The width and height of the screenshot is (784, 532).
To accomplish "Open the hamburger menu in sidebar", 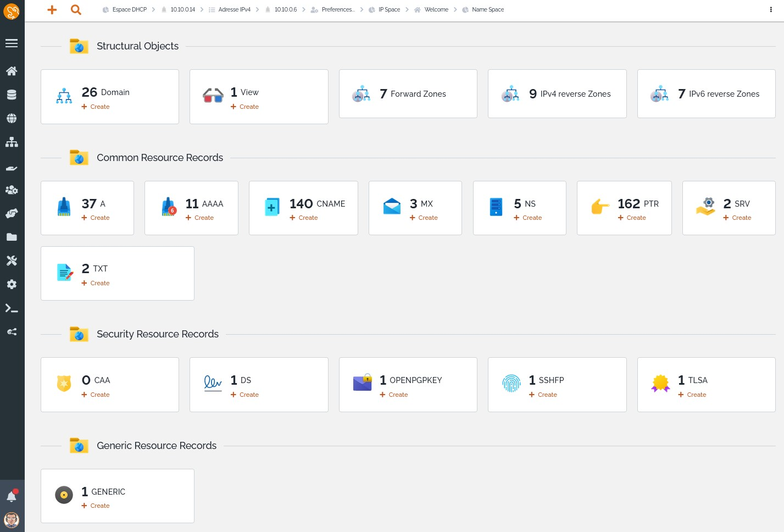I will point(12,43).
